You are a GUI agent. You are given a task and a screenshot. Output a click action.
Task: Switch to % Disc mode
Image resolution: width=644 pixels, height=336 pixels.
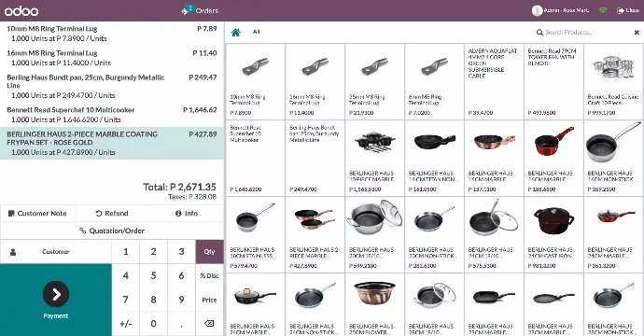(209, 275)
